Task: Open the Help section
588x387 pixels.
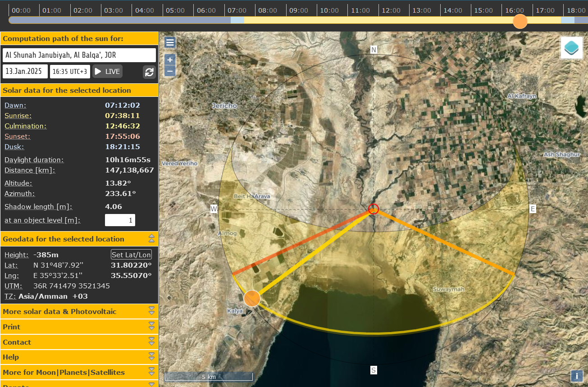Action: pos(151,357)
